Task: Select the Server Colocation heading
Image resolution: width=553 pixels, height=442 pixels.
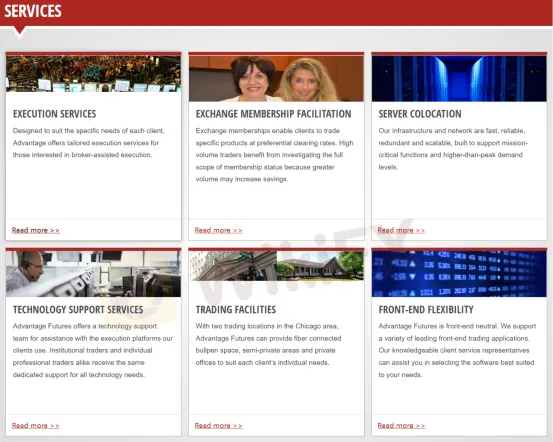Action: click(x=420, y=114)
